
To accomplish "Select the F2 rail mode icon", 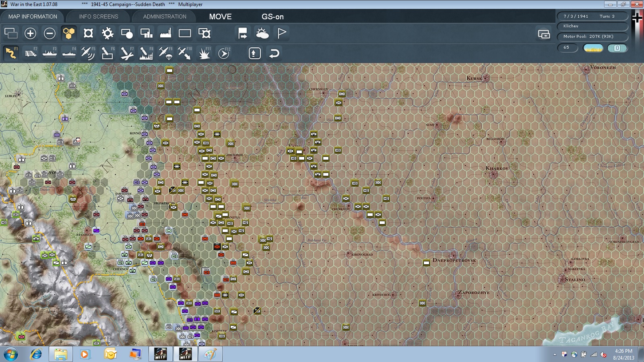I will [x=30, y=53].
